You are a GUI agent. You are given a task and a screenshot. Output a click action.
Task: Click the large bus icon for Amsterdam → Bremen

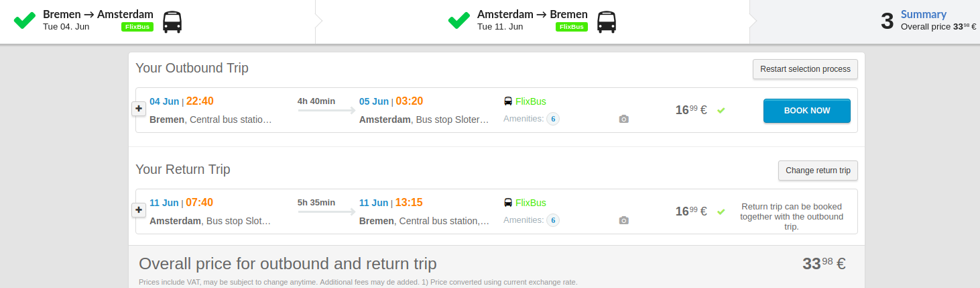click(x=607, y=21)
